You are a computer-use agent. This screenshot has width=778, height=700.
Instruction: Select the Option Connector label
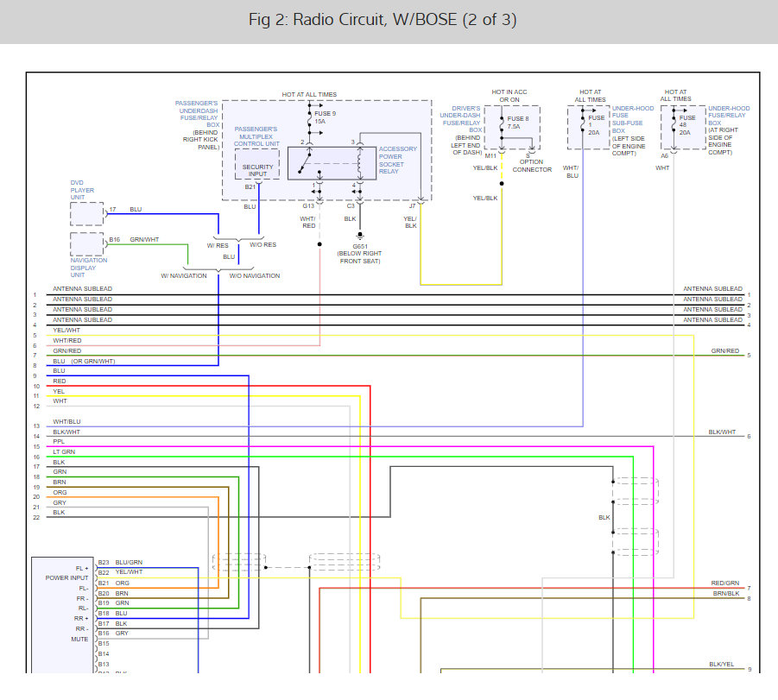pyautogui.click(x=531, y=166)
